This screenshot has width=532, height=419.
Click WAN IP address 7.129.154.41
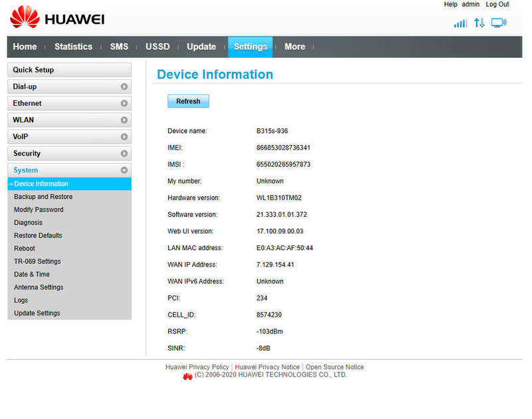tap(275, 265)
